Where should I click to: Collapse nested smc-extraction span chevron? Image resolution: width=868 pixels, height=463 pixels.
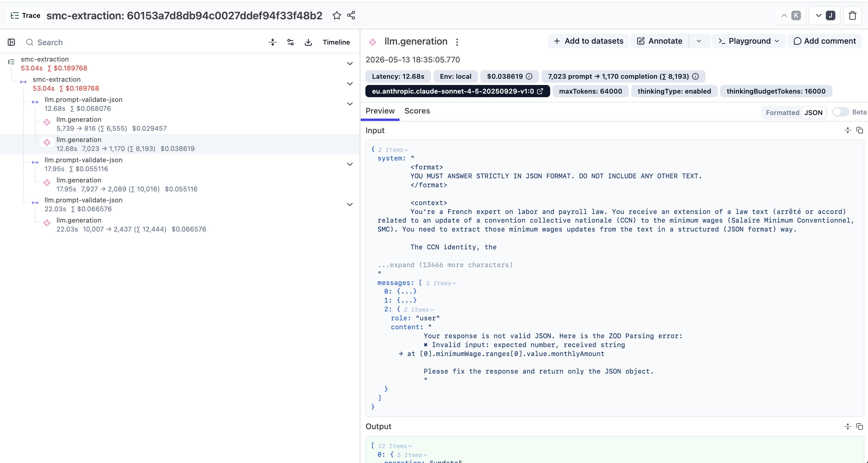tap(350, 84)
